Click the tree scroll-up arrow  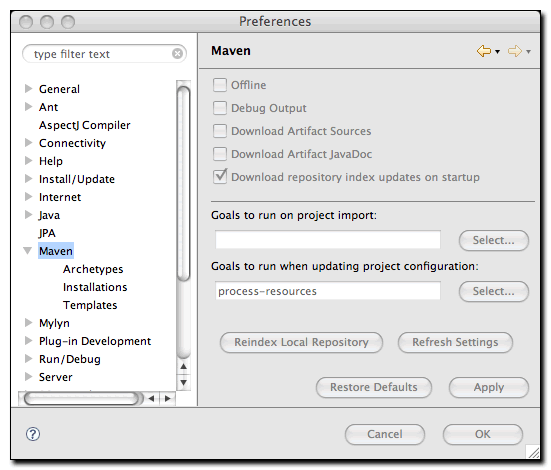[x=183, y=367]
